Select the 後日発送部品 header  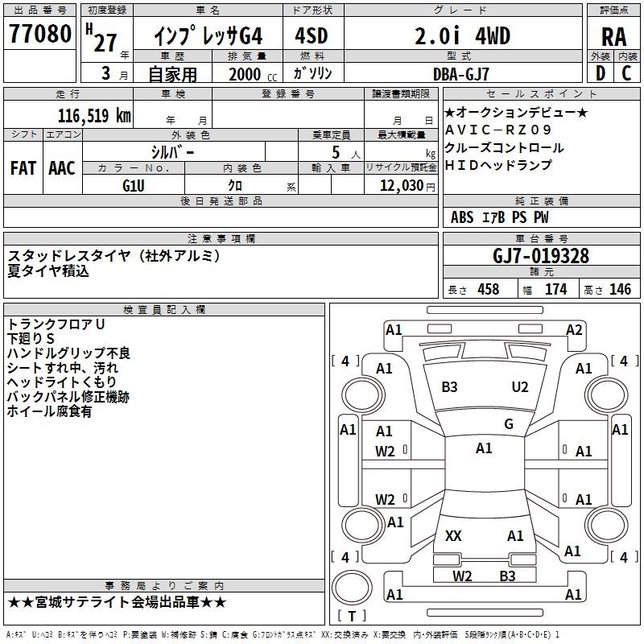[x=221, y=200]
